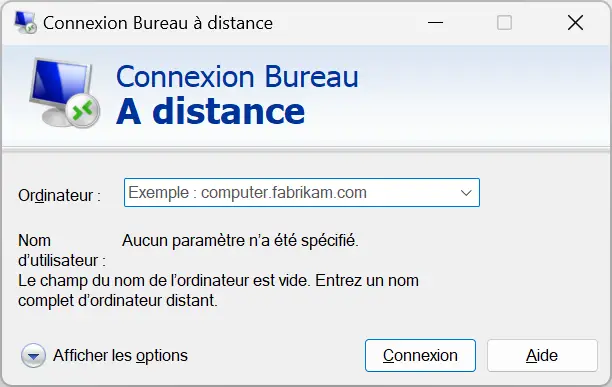This screenshot has width=612, height=387.
Task: Click the round blue arrow beside Afficher les options
Action: click(x=33, y=355)
